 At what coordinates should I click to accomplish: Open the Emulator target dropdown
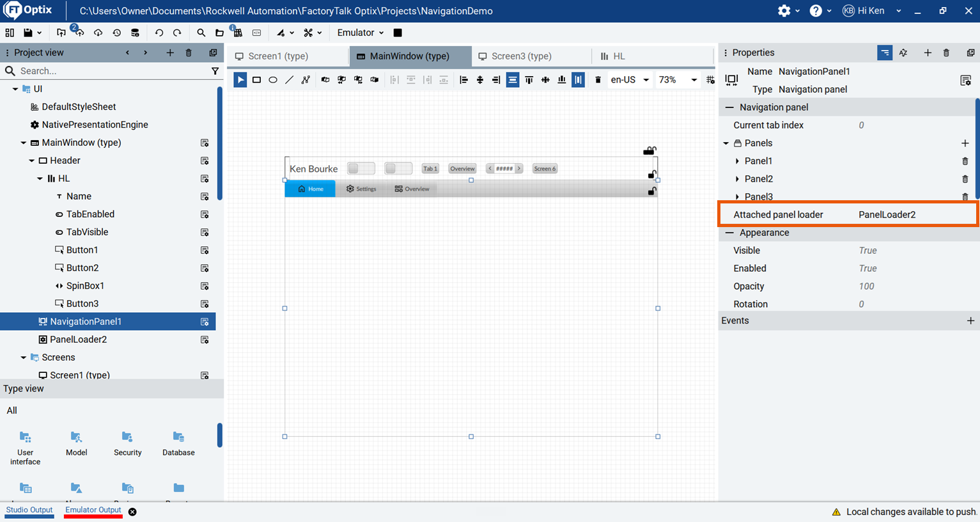pyautogui.click(x=361, y=33)
